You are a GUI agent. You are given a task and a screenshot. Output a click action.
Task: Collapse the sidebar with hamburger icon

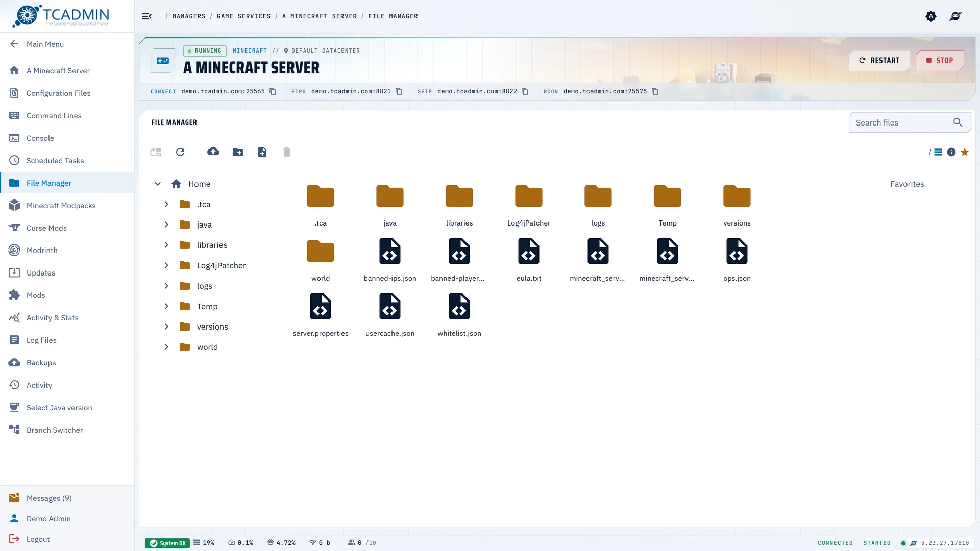click(x=147, y=16)
